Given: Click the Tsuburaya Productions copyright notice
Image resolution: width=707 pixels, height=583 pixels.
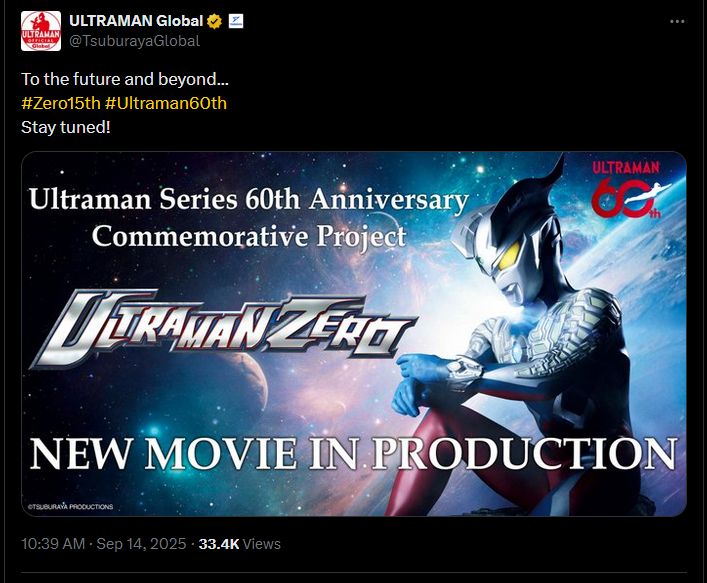Looking at the screenshot, I should click(70, 507).
